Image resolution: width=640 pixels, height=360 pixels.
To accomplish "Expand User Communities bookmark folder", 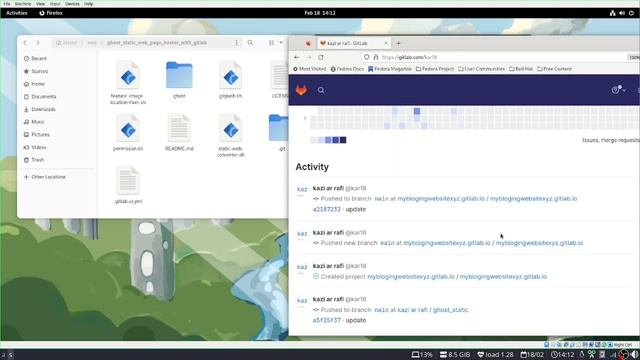I will click(x=481, y=69).
